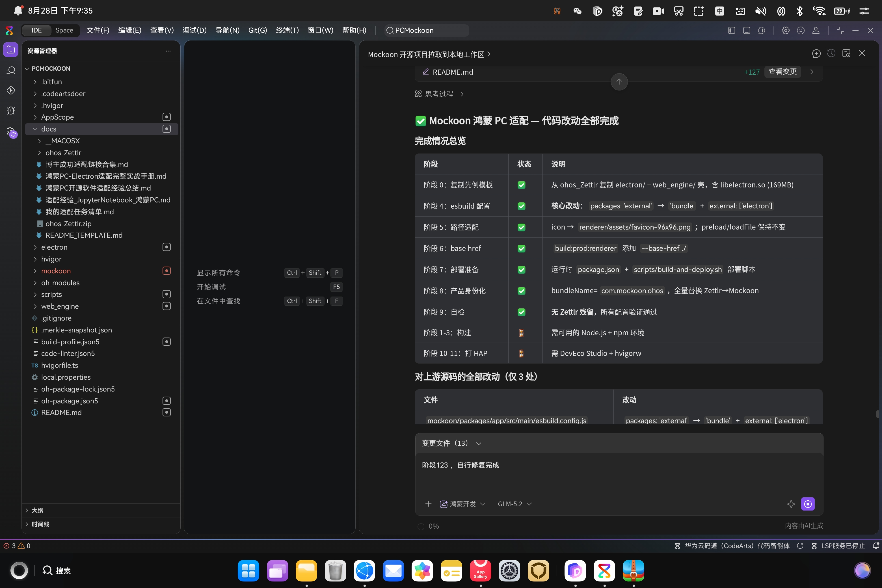Open the Git(G) menu

point(258,30)
